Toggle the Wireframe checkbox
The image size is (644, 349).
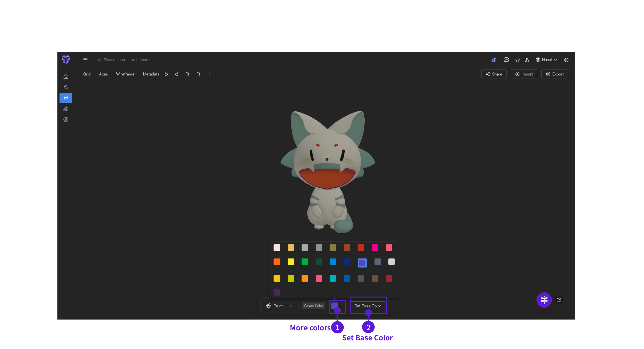[x=112, y=74]
